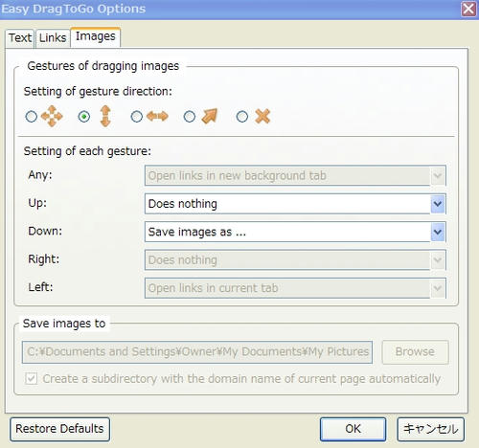The image size is (479, 448).
Task: Click the 'Setting of each gesture:' label
Action: pyautogui.click(x=87, y=151)
